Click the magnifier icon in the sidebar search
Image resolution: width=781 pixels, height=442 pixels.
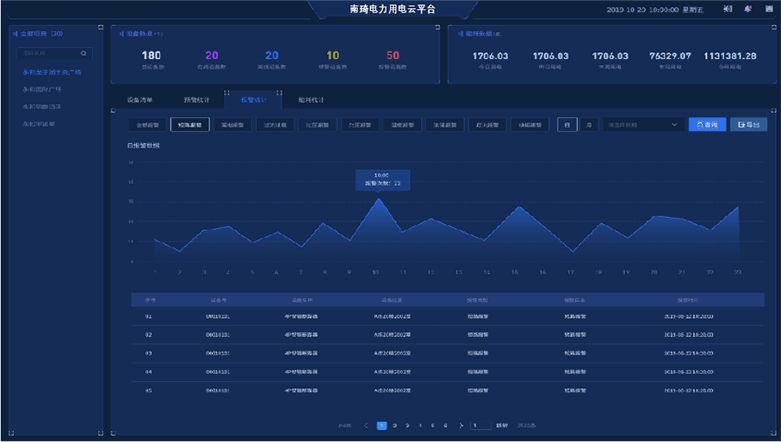[x=84, y=52]
